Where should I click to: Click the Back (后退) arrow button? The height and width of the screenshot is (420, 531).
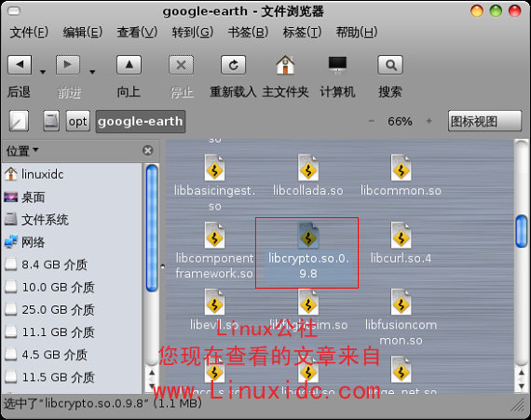pyautogui.click(x=20, y=64)
